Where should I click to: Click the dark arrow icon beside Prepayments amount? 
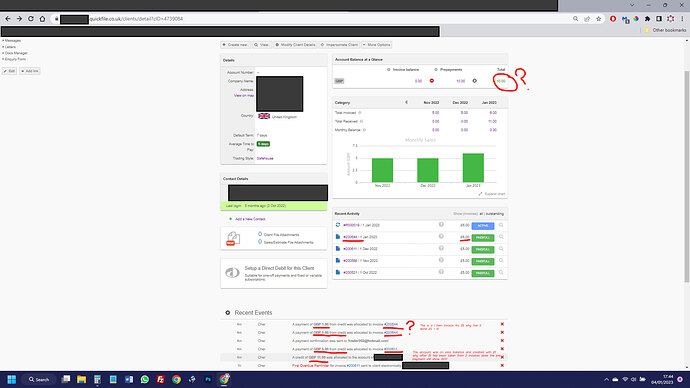pyautogui.click(x=474, y=81)
